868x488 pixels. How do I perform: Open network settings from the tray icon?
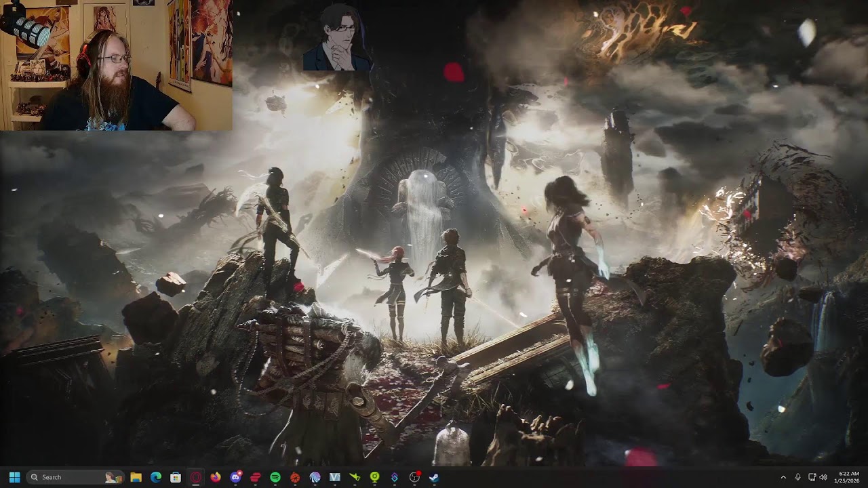pyautogui.click(x=812, y=477)
